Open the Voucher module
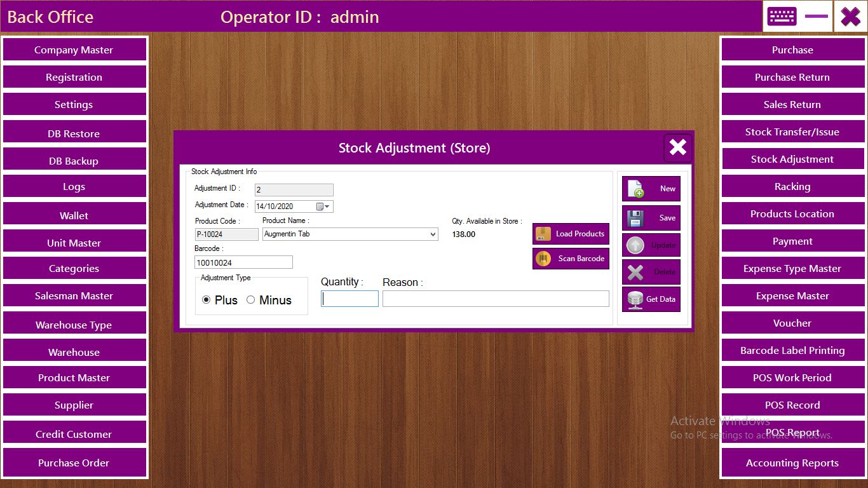 click(x=792, y=323)
